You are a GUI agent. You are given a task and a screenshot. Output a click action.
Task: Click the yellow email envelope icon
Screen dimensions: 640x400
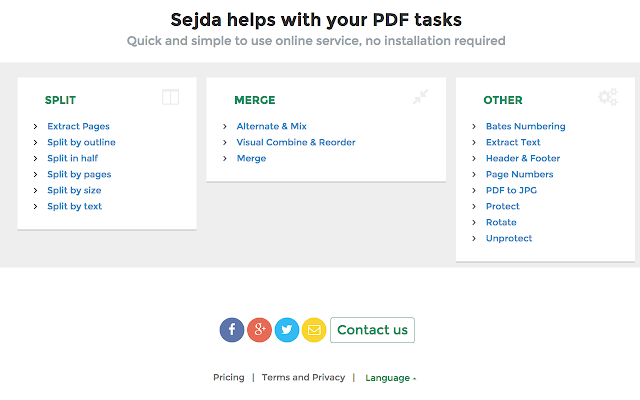coord(314,330)
